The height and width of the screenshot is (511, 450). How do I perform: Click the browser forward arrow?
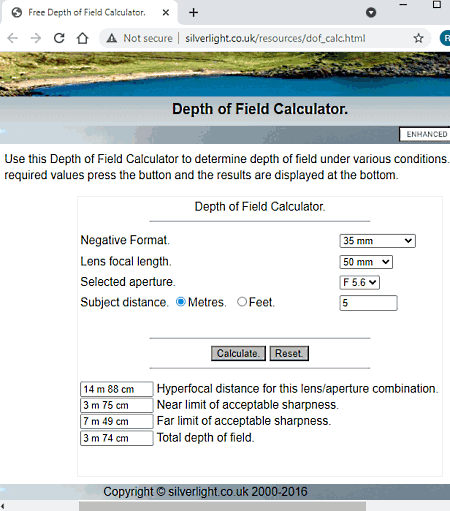[x=36, y=38]
